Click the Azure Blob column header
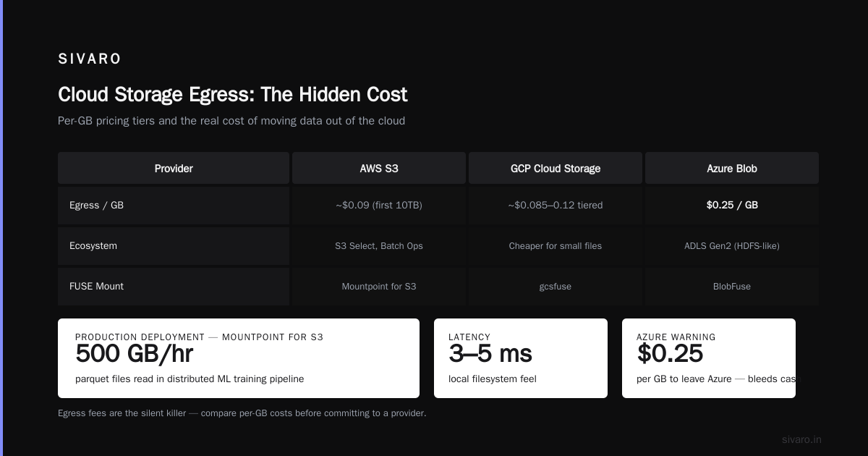The image size is (868, 456). coord(732,168)
